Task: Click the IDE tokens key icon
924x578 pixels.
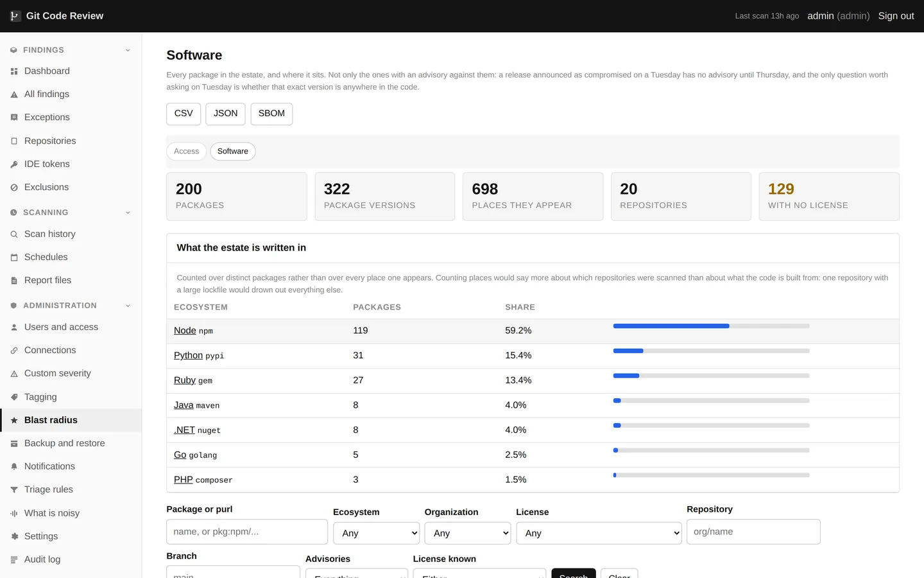Action: (14, 164)
